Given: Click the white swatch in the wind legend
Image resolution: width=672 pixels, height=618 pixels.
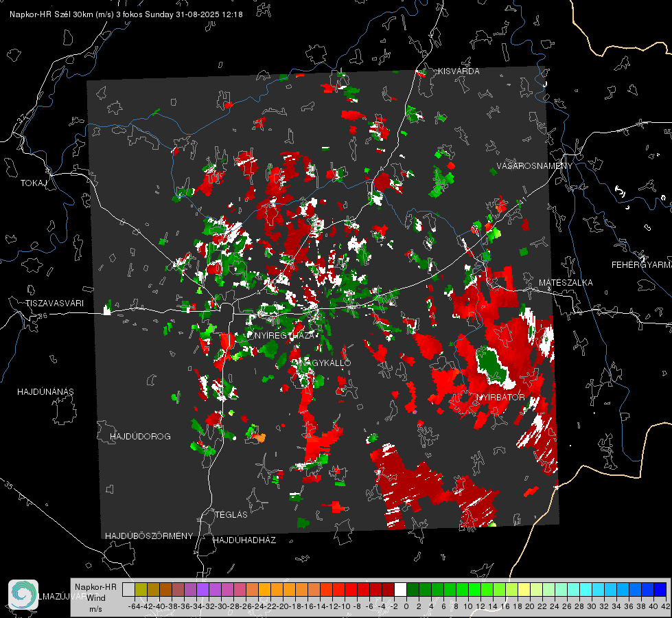Looking at the screenshot, I should tap(400, 589).
